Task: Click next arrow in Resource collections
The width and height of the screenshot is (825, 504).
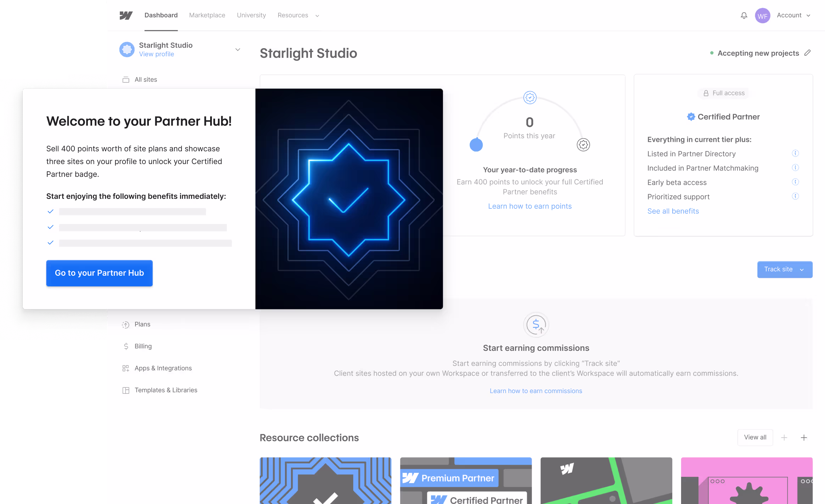Action: 804,437
